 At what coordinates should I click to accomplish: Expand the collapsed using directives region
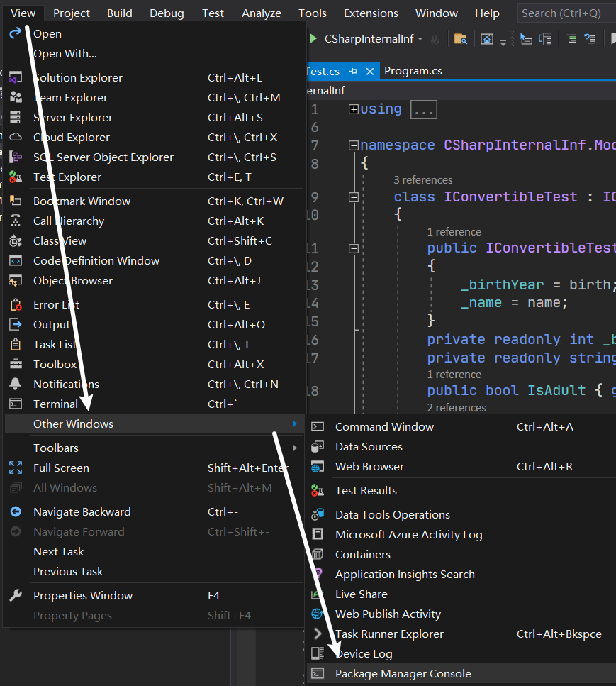(354, 109)
